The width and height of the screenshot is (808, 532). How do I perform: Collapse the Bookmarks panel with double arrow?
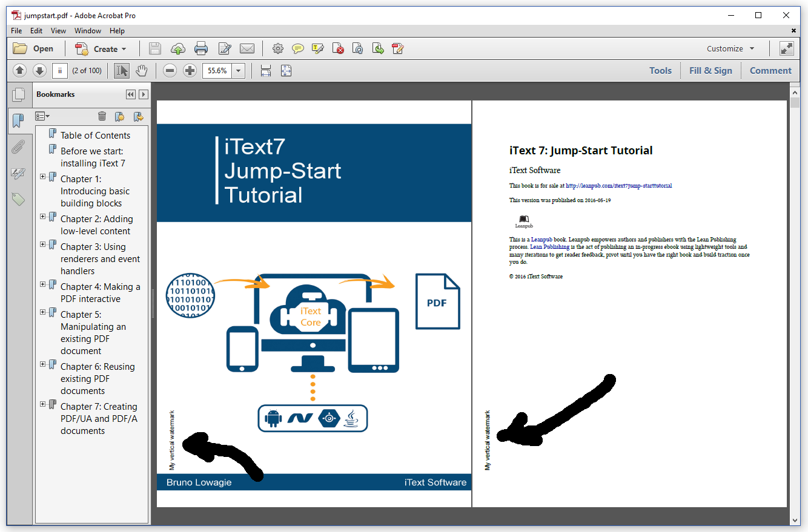[131, 94]
